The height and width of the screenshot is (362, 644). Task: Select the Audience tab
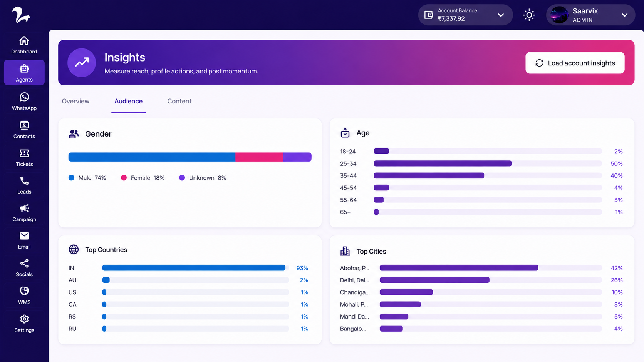pos(128,101)
